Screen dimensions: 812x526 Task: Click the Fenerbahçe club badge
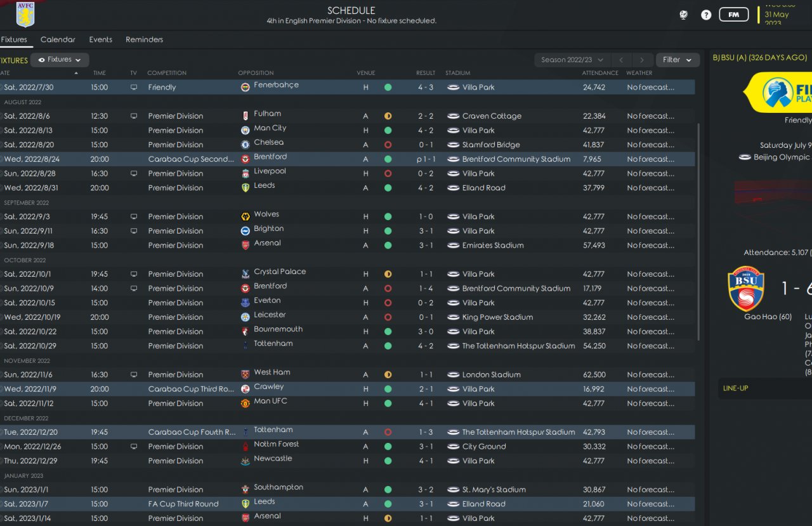coord(246,88)
